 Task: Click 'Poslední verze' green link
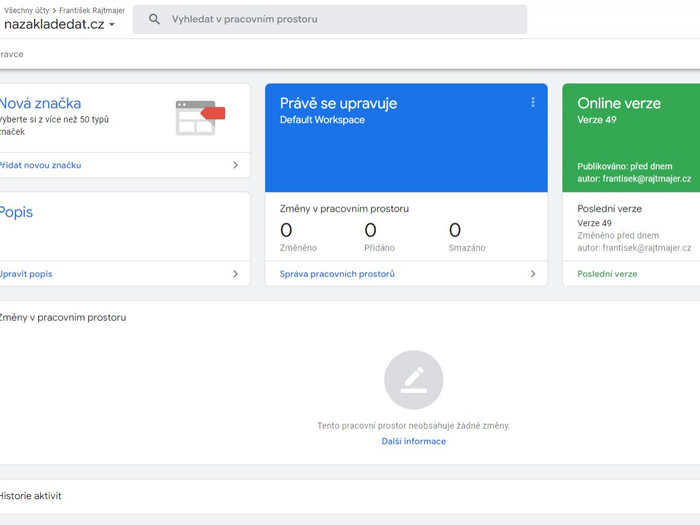[607, 273]
